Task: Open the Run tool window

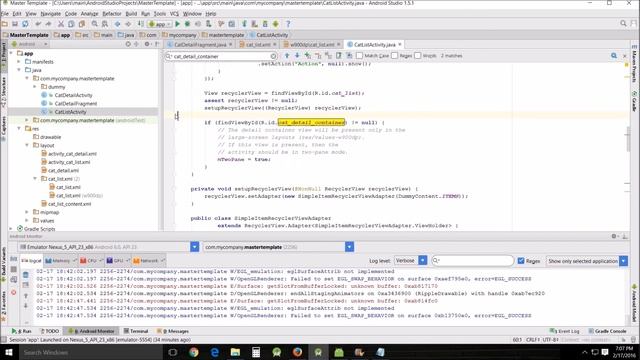Action: coord(22,331)
